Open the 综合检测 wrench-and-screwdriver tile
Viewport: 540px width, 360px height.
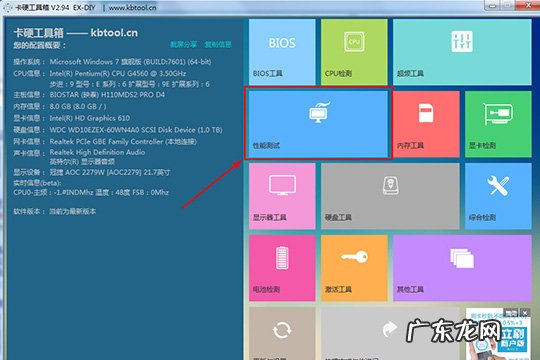tap(498, 196)
